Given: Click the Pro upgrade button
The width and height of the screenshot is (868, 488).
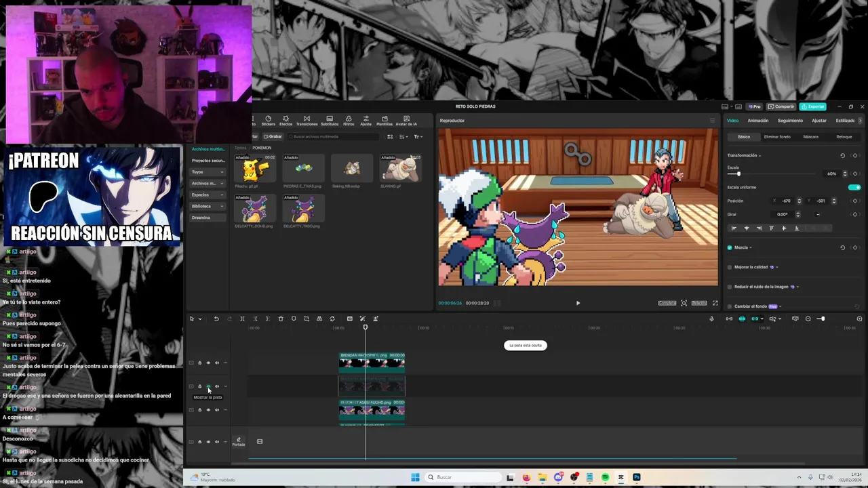Looking at the screenshot, I should click(754, 106).
